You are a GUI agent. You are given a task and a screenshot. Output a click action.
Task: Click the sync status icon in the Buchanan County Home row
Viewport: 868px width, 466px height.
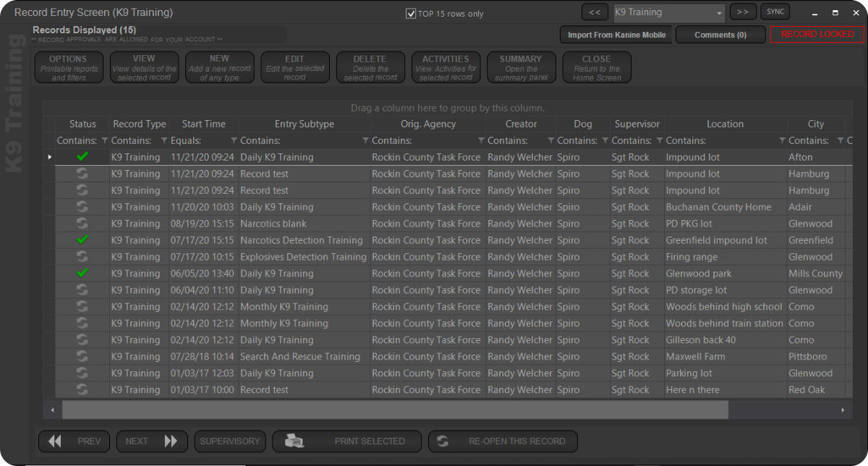[x=82, y=207]
